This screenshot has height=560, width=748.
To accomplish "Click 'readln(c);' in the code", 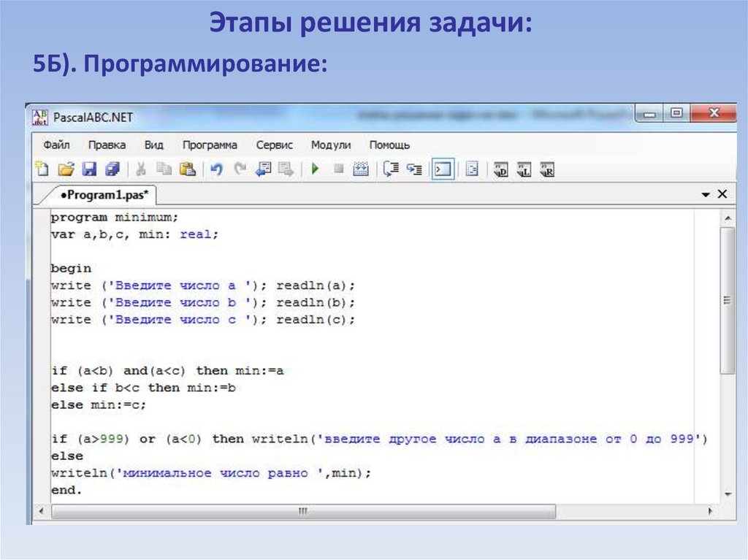I will pyautogui.click(x=316, y=320).
